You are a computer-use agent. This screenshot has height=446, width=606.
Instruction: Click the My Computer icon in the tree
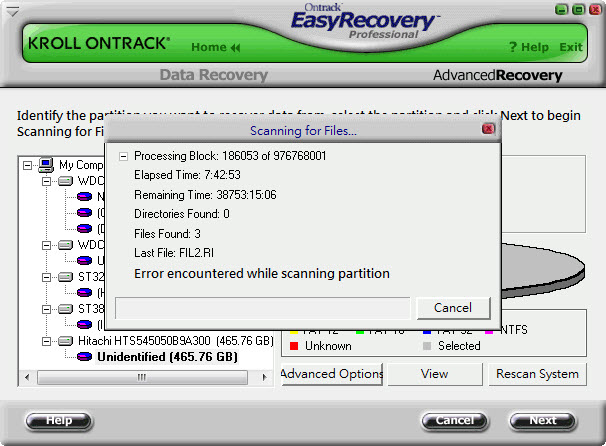coord(46,165)
